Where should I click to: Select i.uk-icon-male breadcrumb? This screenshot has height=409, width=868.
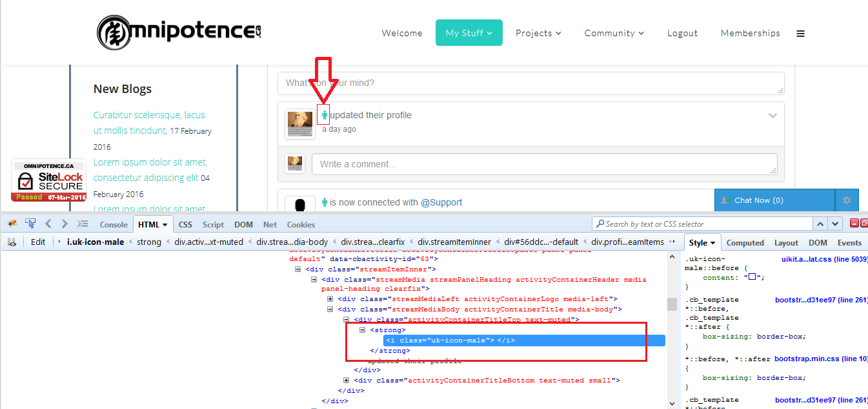coord(96,242)
